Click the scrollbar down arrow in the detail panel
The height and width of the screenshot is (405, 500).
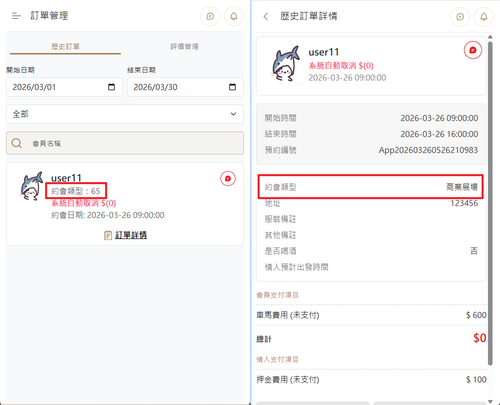pyautogui.click(x=490, y=401)
